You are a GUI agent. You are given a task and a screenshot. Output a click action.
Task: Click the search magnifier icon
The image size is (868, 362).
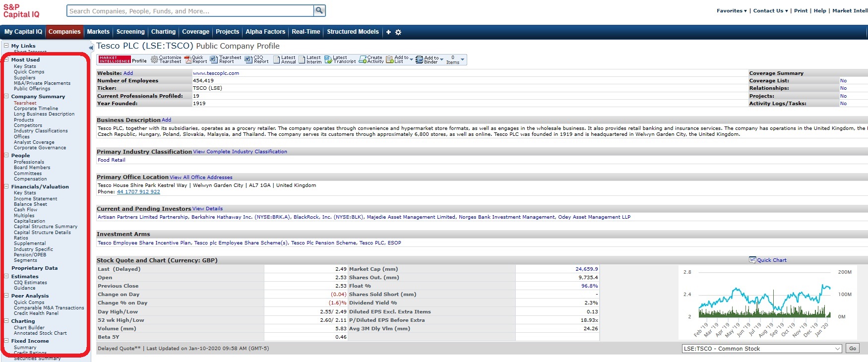pos(319,10)
